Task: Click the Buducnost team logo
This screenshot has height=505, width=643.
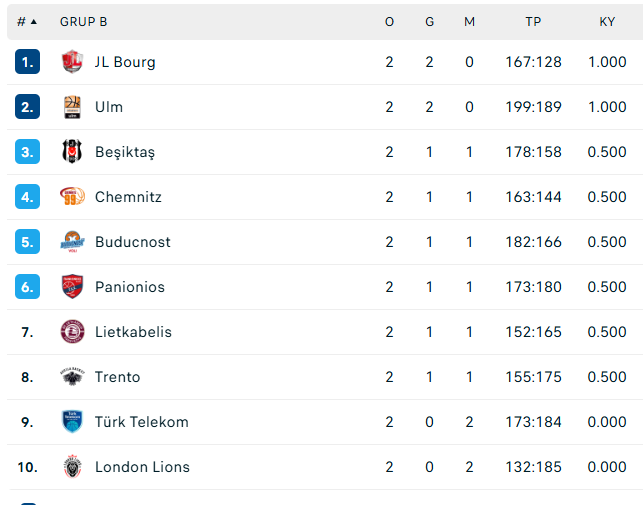Action: pyautogui.click(x=72, y=242)
